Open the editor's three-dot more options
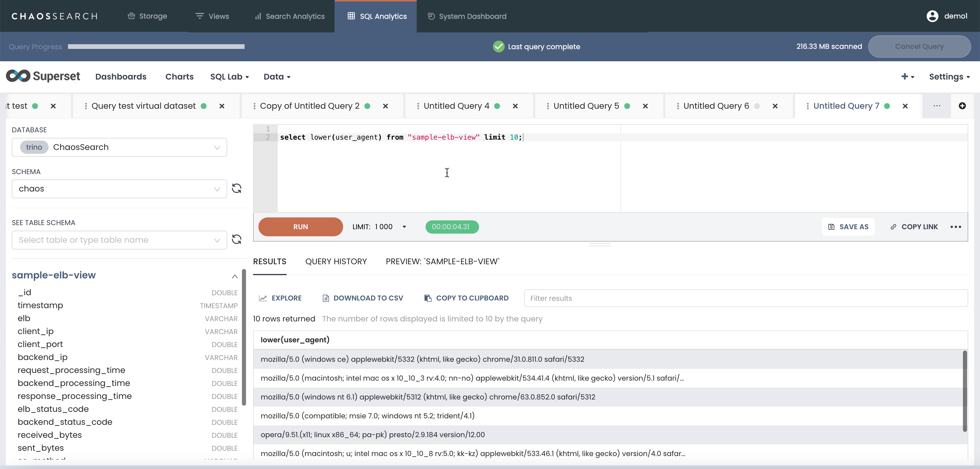Image resolution: width=980 pixels, height=469 pixels. 956,227
